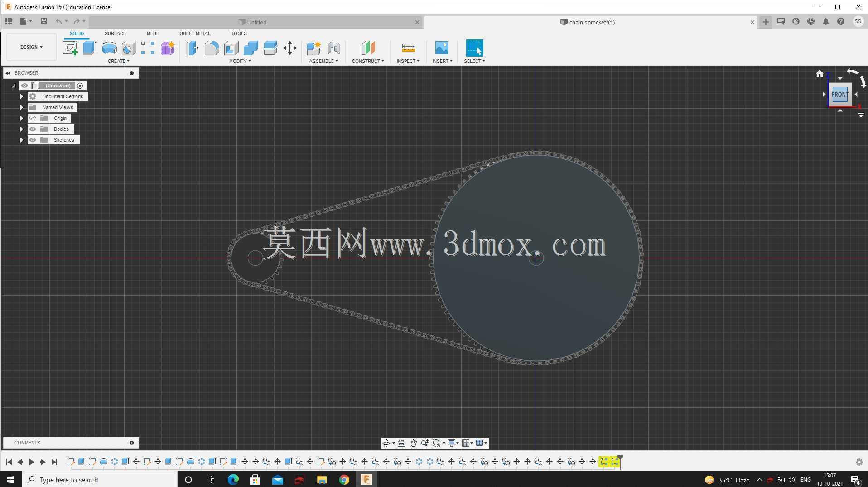Viewport: 868px width, 487px height.
Task: Click Windows search box
Action: 100,480
